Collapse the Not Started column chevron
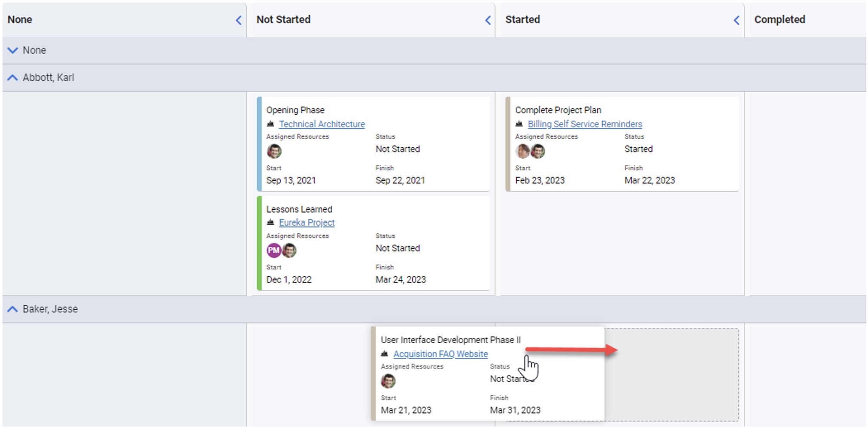The image size is (868, 427). (x=488, y=20)
